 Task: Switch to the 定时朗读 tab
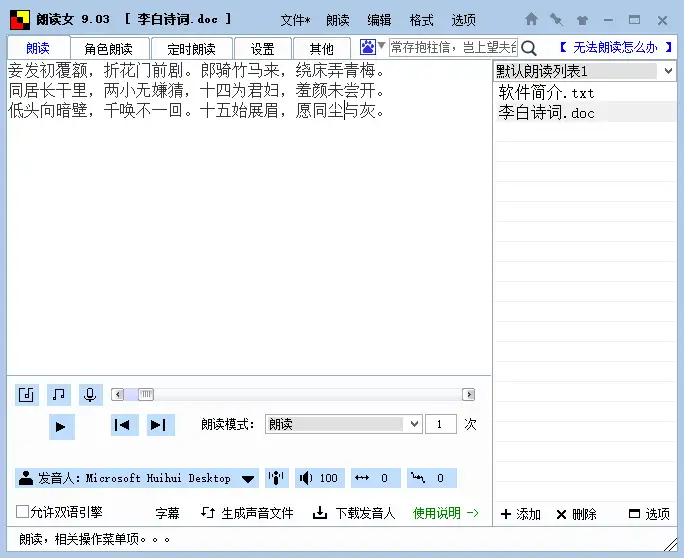tap(191, 48)
